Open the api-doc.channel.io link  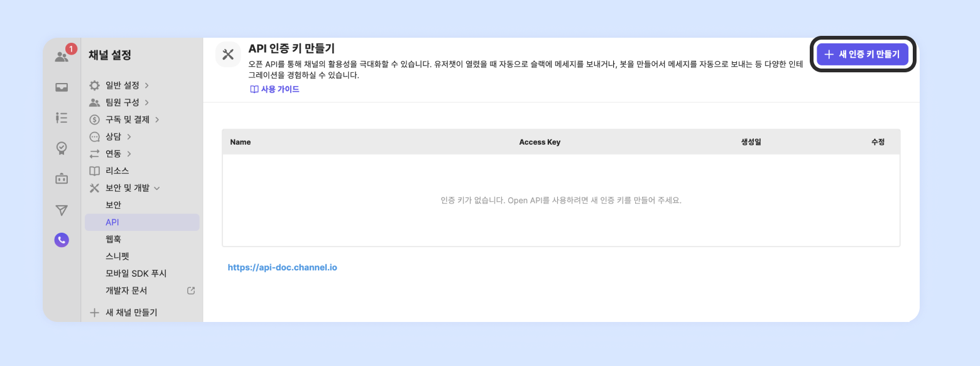(x=282, y=267)
